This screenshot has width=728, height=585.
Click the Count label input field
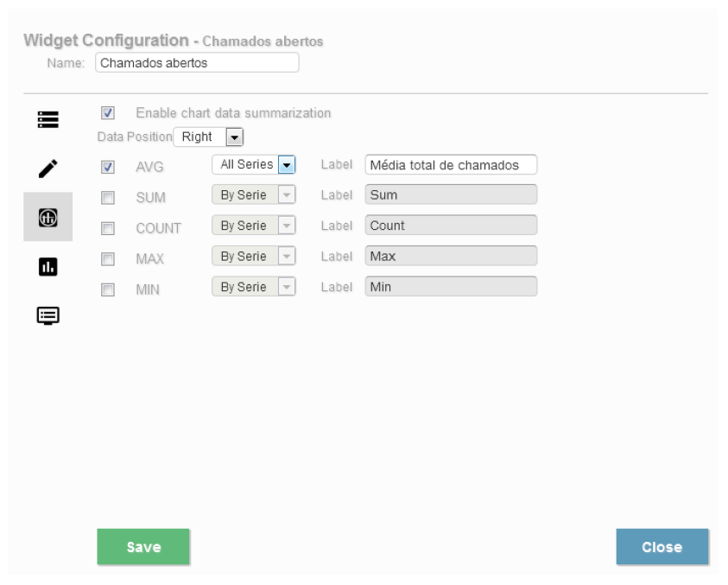450,226
